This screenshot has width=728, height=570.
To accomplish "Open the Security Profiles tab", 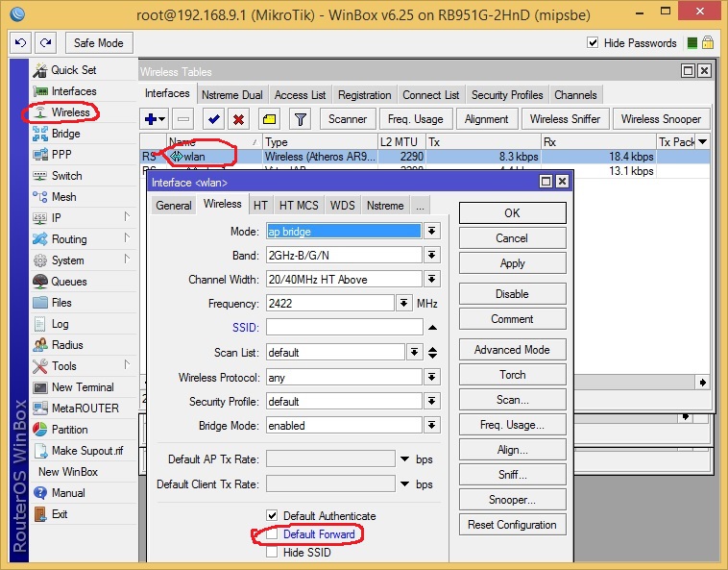I will coord(507,95).
